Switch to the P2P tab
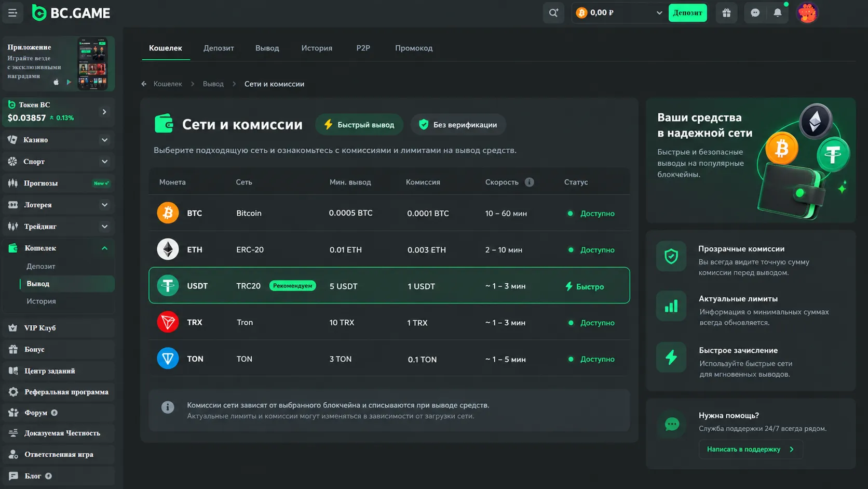 point(363,48)
